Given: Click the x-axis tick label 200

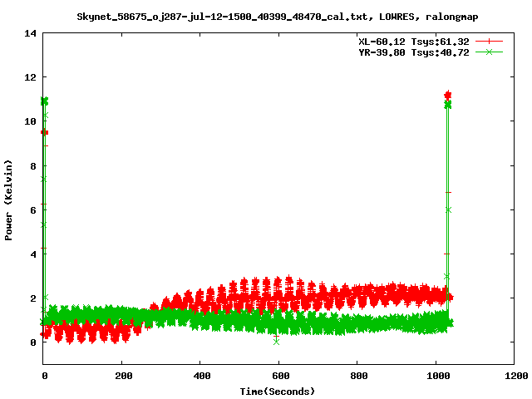Looking at the screenshot, I should [124, 376].
